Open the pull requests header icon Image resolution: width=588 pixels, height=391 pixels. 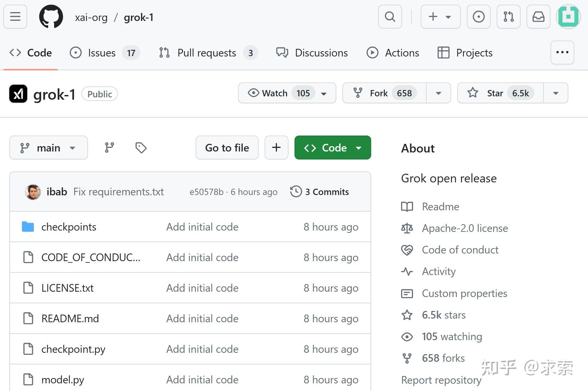[508, 17]
